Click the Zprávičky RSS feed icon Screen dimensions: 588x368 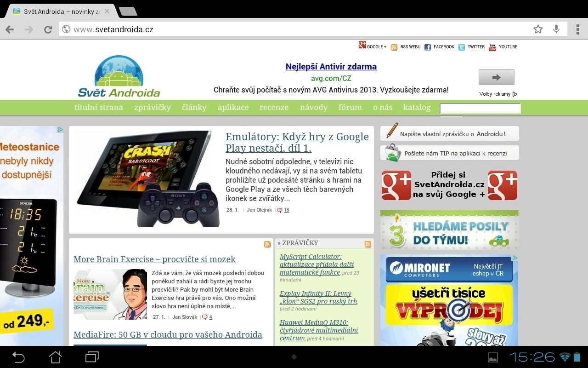tap(368, 244)
